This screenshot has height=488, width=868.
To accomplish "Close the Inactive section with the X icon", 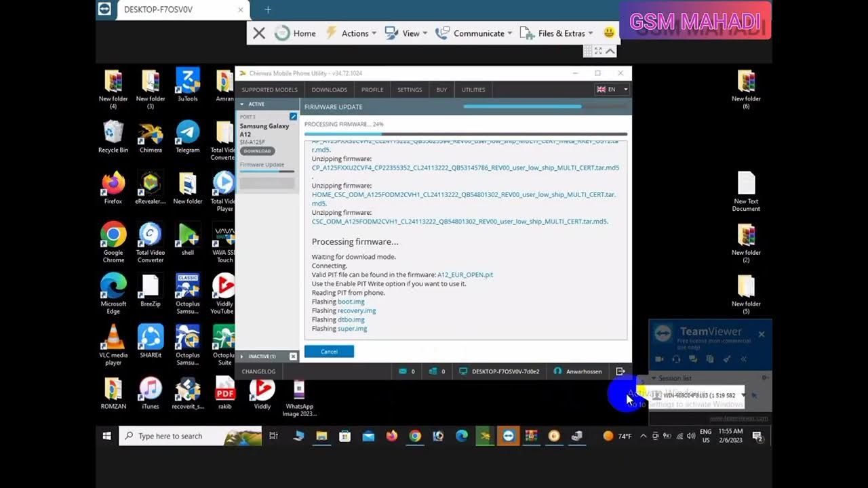I will click(293, 356).
